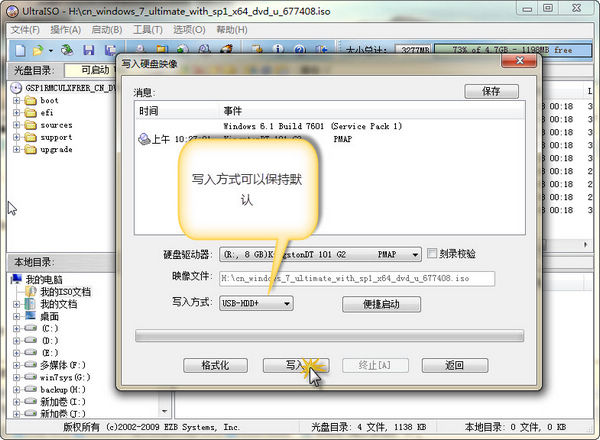Expand the efi folder tree node

16,113
